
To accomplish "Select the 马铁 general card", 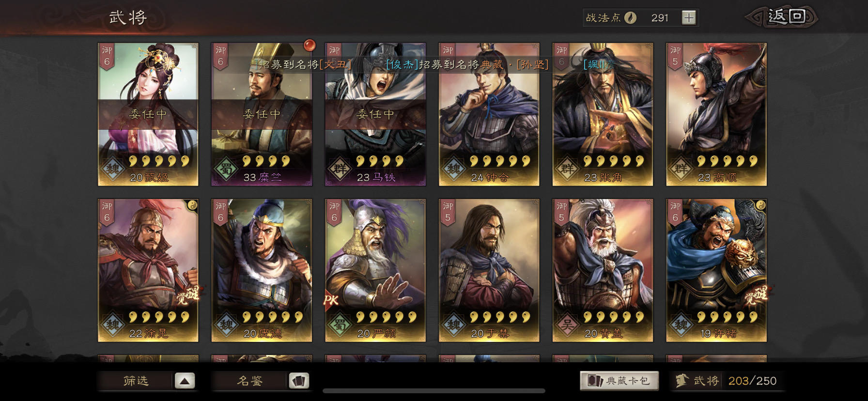I will (375, 114).
